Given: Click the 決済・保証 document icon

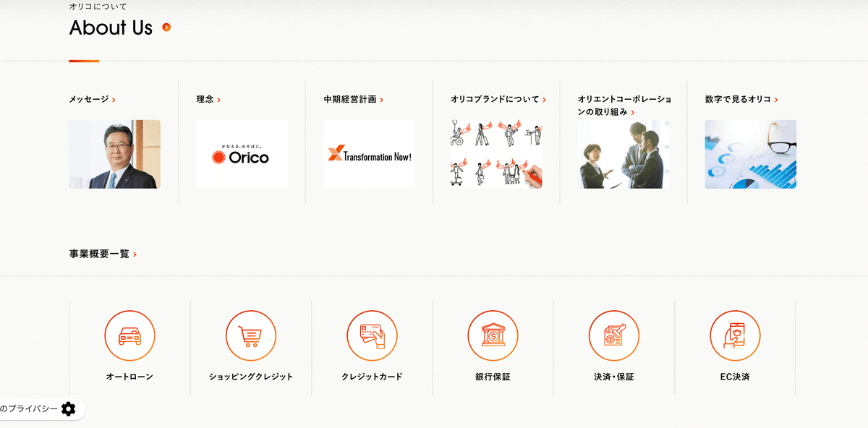Looking at the screenshot, I should 614,335.
